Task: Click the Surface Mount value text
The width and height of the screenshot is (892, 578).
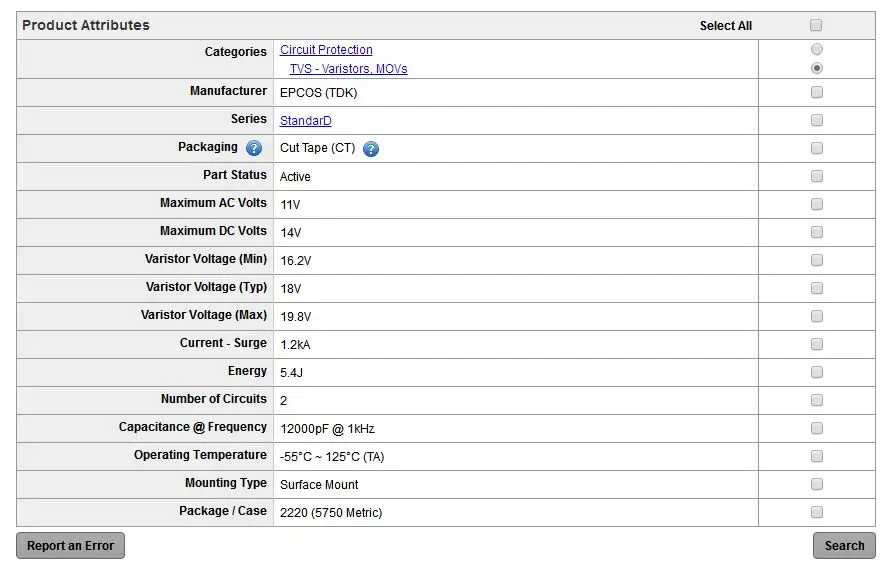Action: click(x=319, y=485)
